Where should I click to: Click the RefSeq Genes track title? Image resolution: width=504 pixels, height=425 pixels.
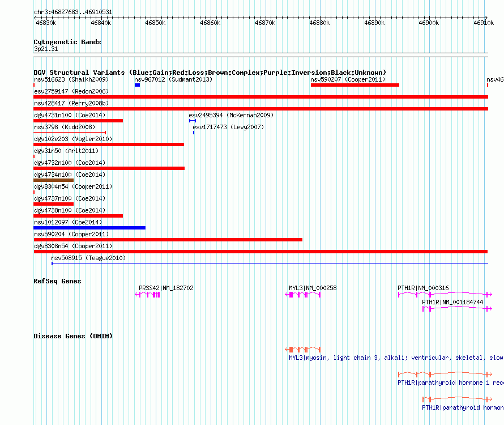57,281
